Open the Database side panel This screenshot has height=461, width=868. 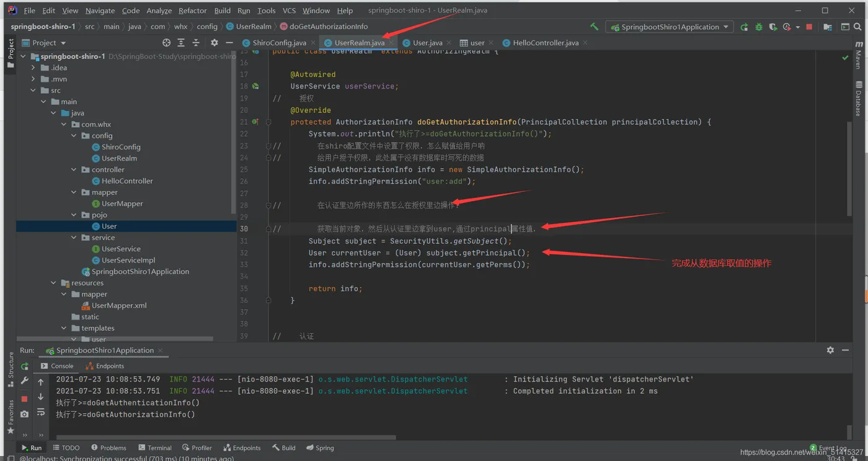point(859,99)
